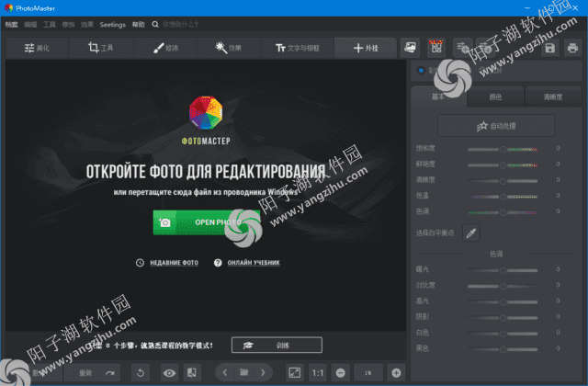
Task: Open the first menu in the menu bar
Action: (x=11, y=25)
